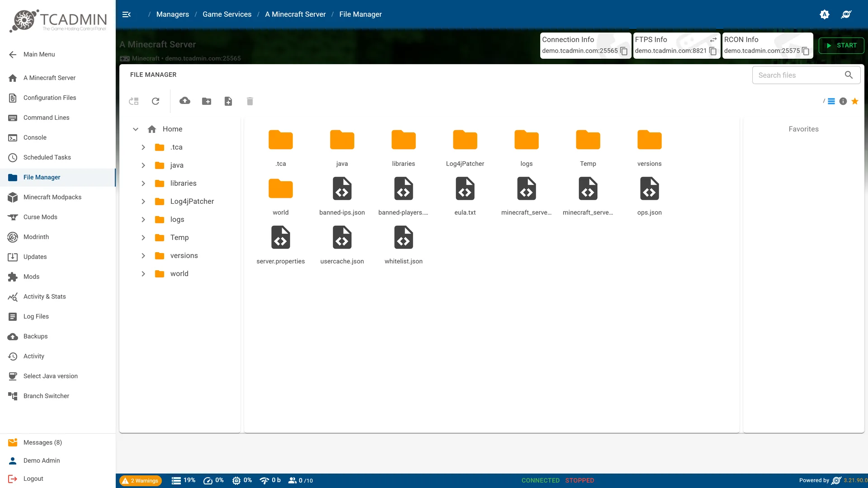This screenshot has width=868, height=488.
Task: Refresh the file list
Action: pyautogui.click(x=156, y=101)
